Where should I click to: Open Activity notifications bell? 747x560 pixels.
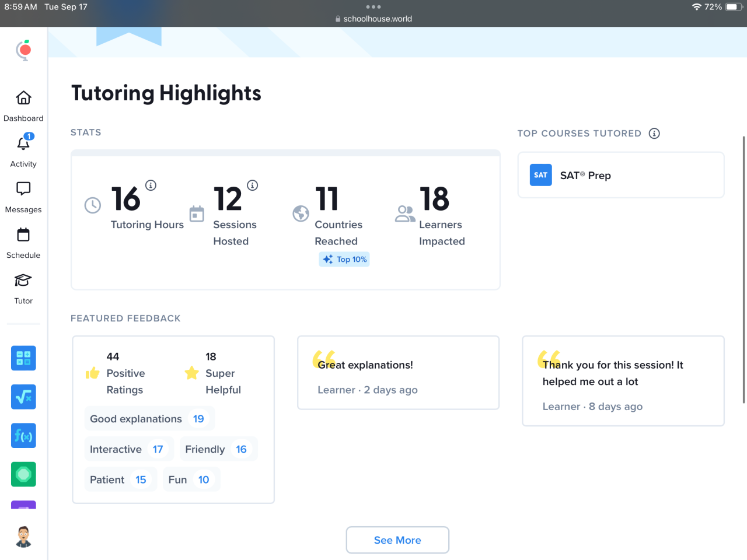(23, 143)
